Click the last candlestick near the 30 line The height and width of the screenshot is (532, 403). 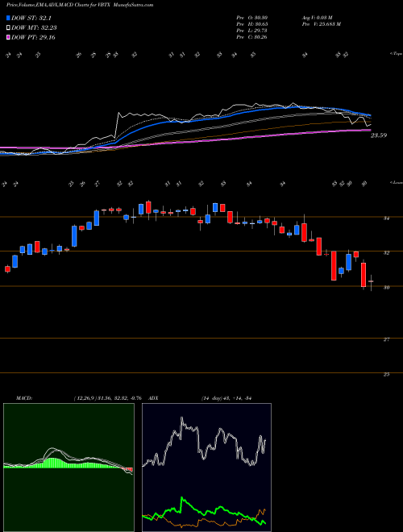tap(371, 281)
